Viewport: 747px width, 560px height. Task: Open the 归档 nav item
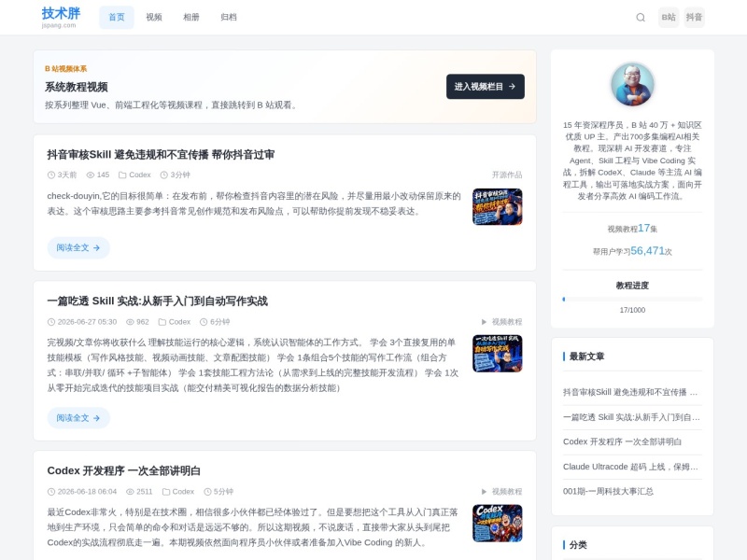pyautogui.click(x=228, y=17)
